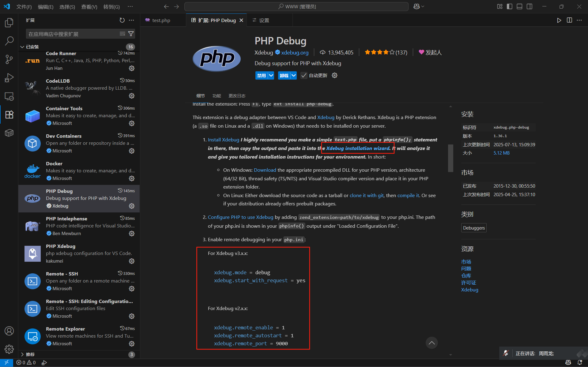This screenshot has width=588, height=367.
Task: Open PHP Intelephense manage gear
Action: (x=132, y=234)
